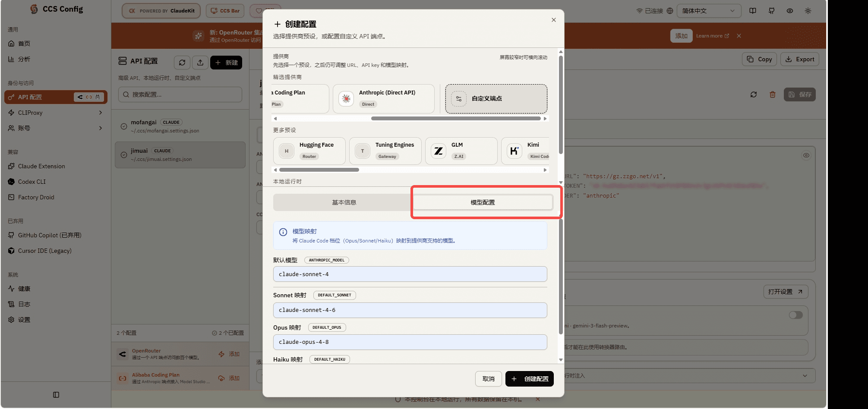
Task: Open the documentation book icon in header
Action: 753,11
